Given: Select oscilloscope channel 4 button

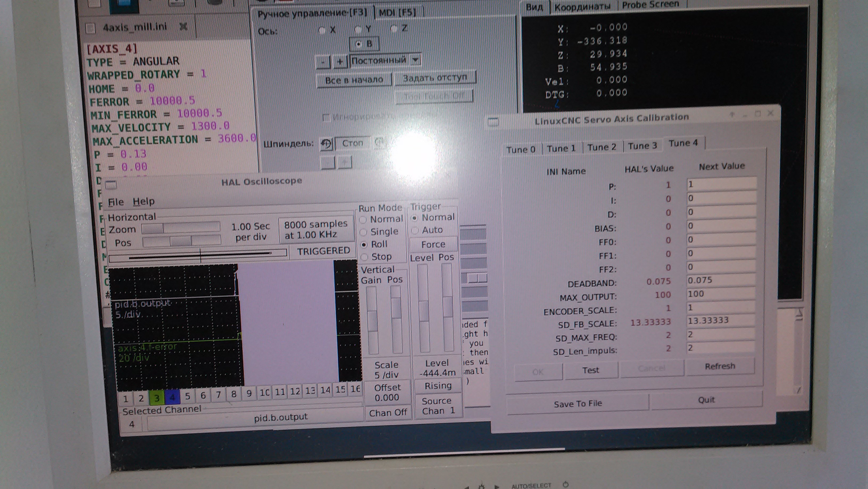Looking at the screenshot, I should (x=172, y=397).
